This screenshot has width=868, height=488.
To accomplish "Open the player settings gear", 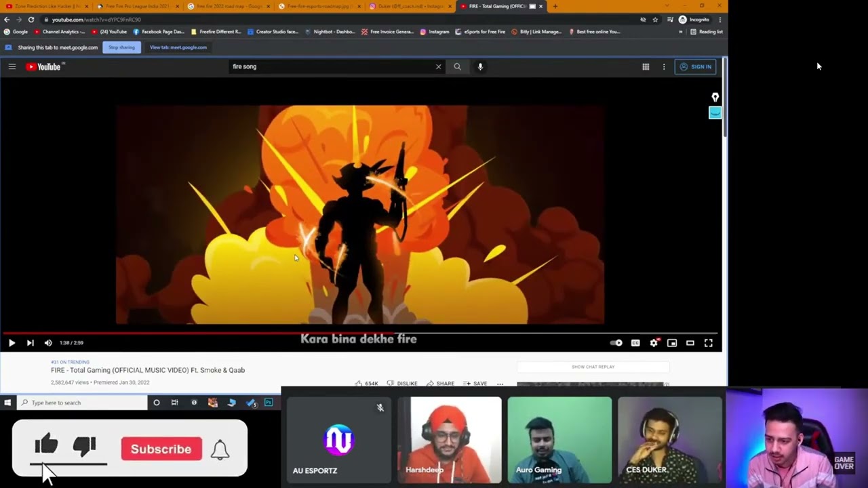I will 654,343.
